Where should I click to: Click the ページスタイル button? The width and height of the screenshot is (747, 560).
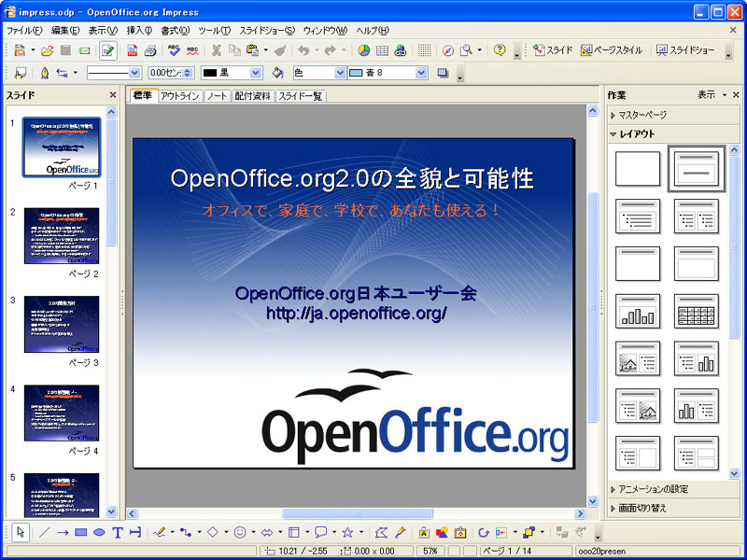click(612, 50)
